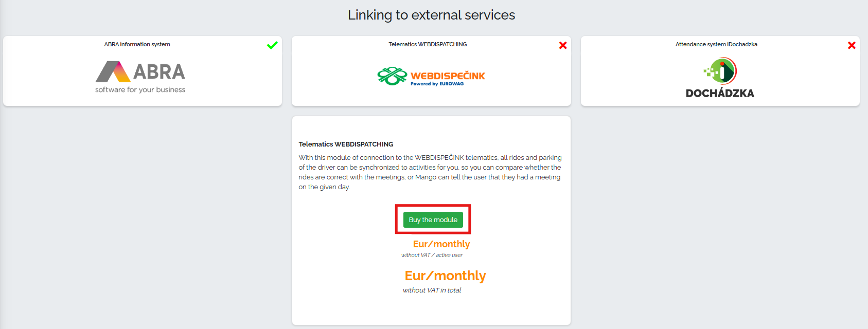Click the smaller Eur/monthly price label
Image resolution: width=868 pixels, height=329 pixels.
[x=441, y=244]
